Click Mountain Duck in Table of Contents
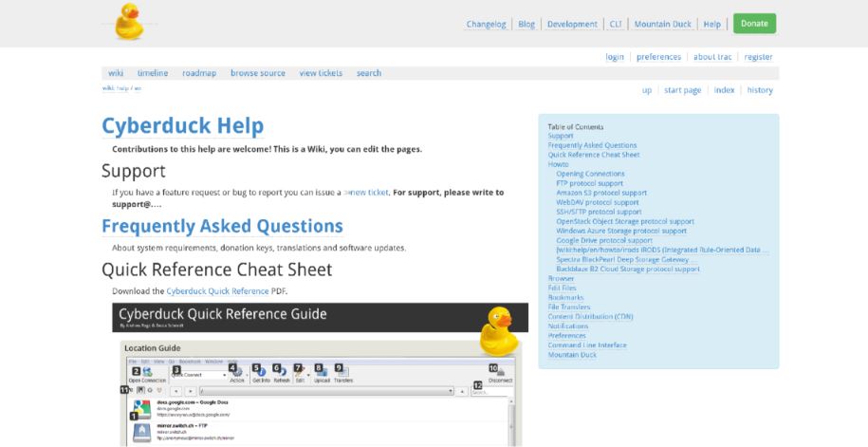This screenshot has width=868, height=447. (x=572, y=355)
